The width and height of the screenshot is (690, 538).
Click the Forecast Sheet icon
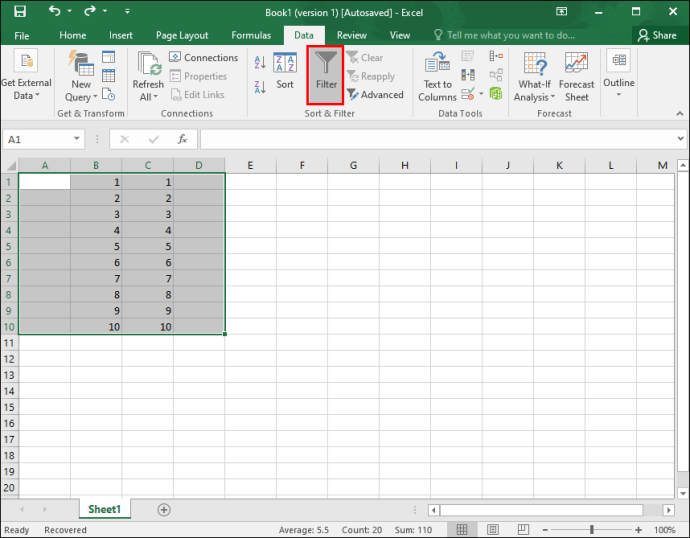tap(576, 76)
